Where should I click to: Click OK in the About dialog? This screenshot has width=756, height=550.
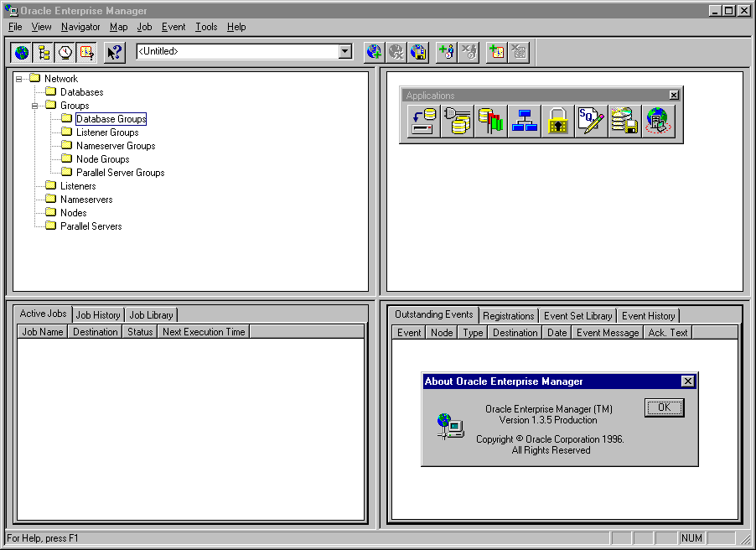point(665,407)
